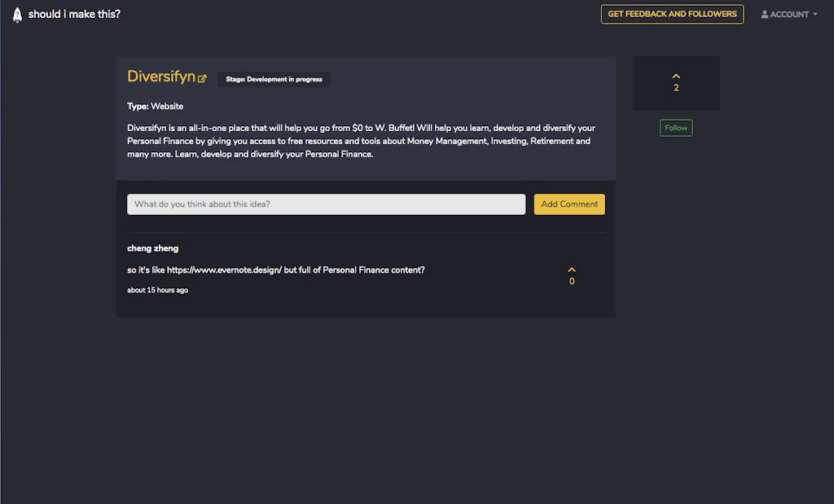834x504 pixels.
Task: Click the Add Comment button
Action: [568, 204]
